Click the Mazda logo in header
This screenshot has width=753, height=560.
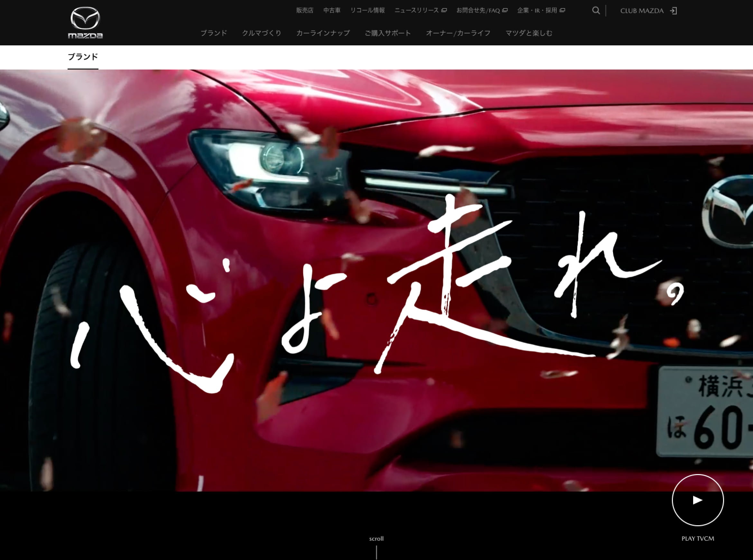[x=85, y=23]
